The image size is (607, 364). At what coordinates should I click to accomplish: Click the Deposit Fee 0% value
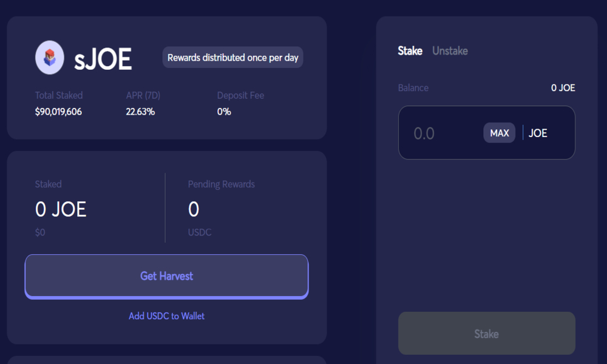tap(224, 112)
